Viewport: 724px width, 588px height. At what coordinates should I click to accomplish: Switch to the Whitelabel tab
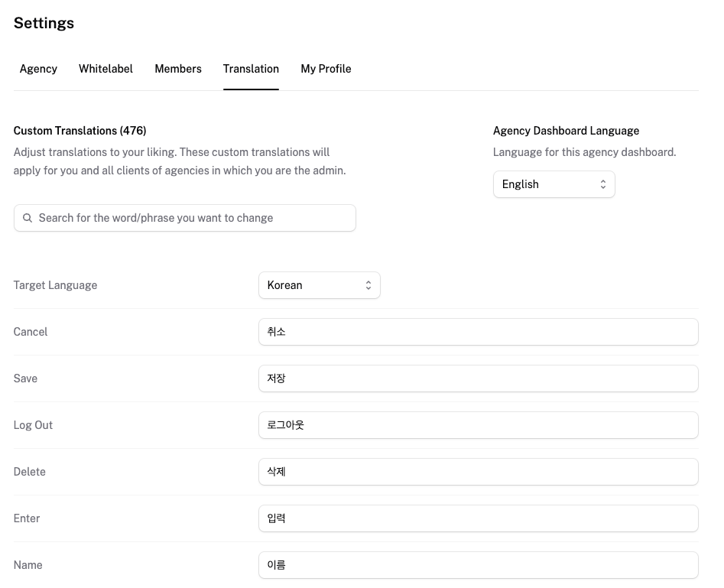click(106, 69)
